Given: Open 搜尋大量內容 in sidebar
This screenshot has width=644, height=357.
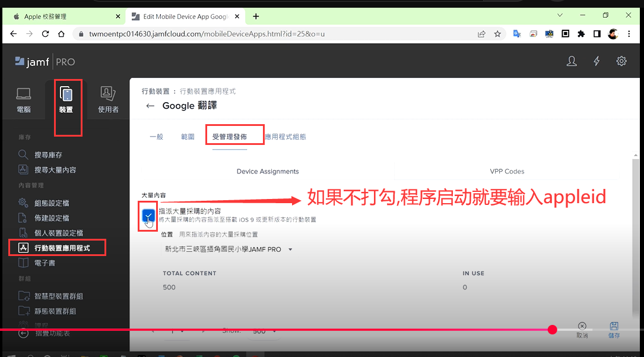Looking at the screenshot, I should (x=47, y=170).
